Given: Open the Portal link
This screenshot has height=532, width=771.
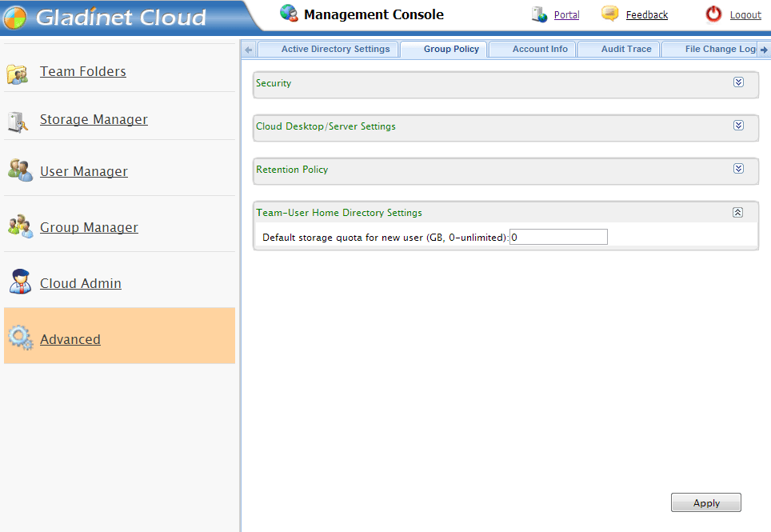Looking at the screenshot, I should point(566,15).
